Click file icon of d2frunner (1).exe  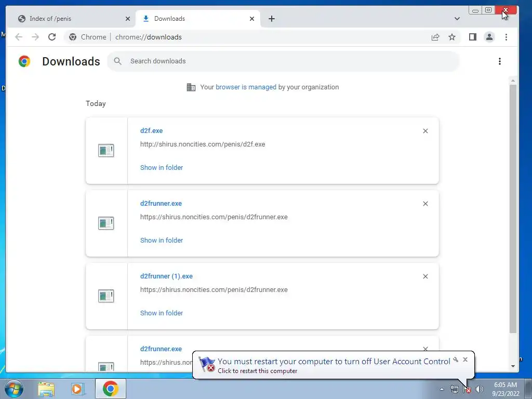[x=106, y=296]
